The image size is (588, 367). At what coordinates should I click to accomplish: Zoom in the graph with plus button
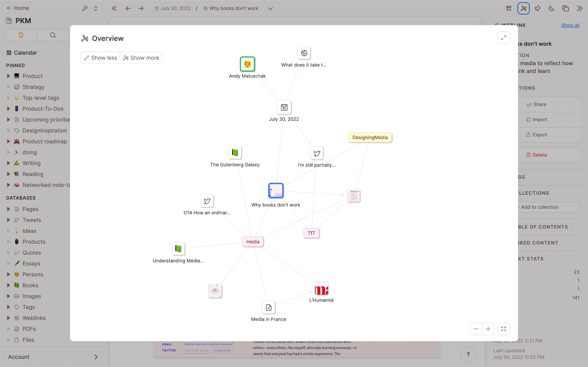click(488, 329)
